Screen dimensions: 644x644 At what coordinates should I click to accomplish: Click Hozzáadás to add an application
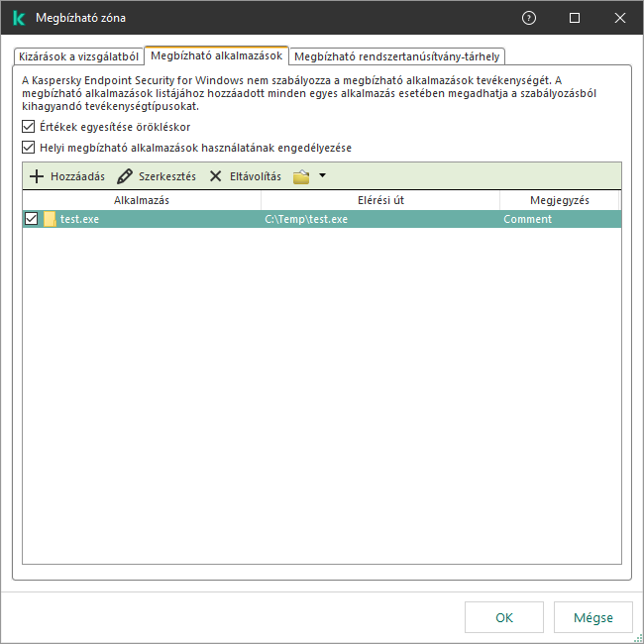[x=67, y=176]
